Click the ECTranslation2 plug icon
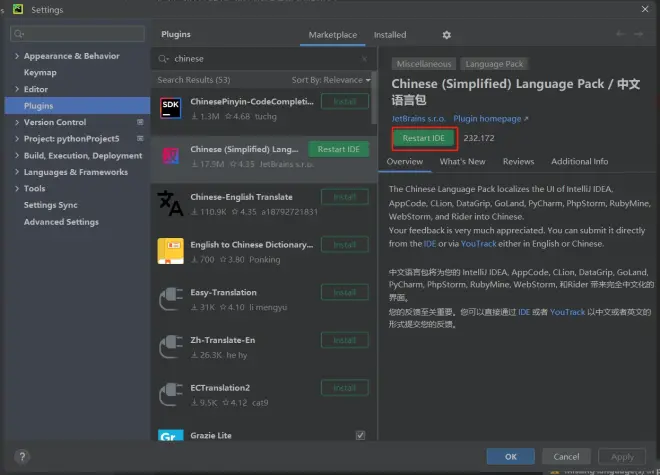Viewport: 660px width, 475px height. 170,394
